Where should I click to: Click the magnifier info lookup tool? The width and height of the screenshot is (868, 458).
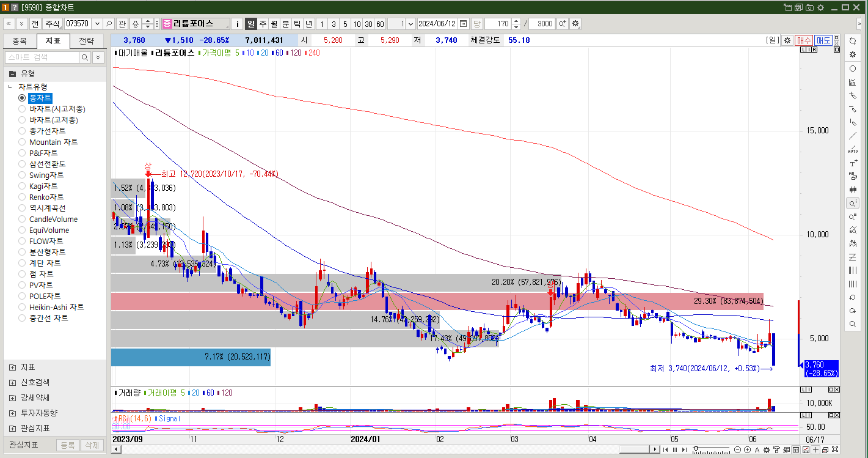853,203
